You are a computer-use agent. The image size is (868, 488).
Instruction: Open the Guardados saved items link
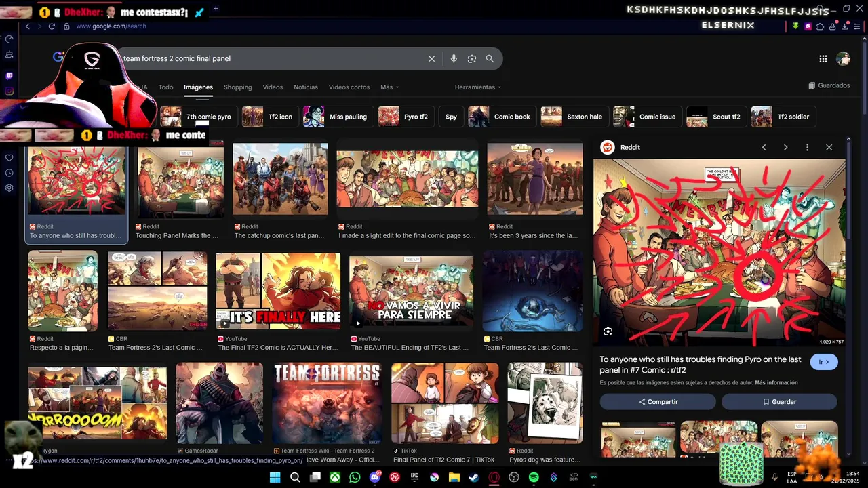point(829,86)
